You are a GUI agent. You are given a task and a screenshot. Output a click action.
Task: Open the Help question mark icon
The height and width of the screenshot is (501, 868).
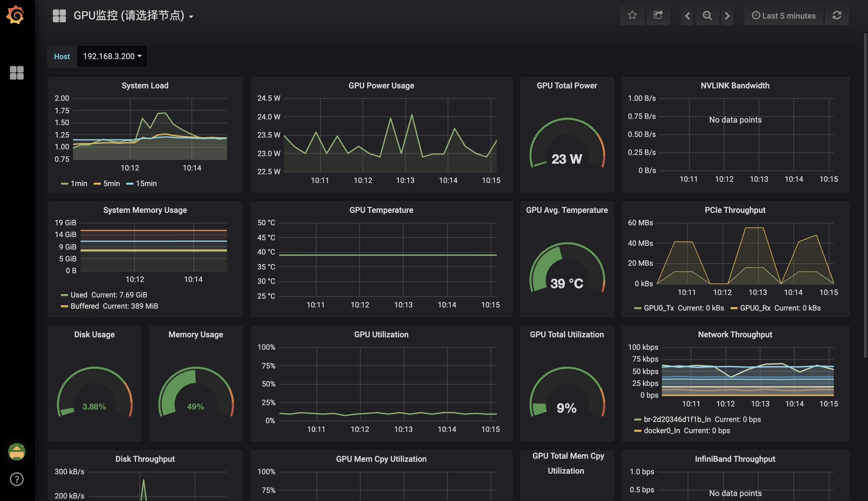tap(16, 479)
